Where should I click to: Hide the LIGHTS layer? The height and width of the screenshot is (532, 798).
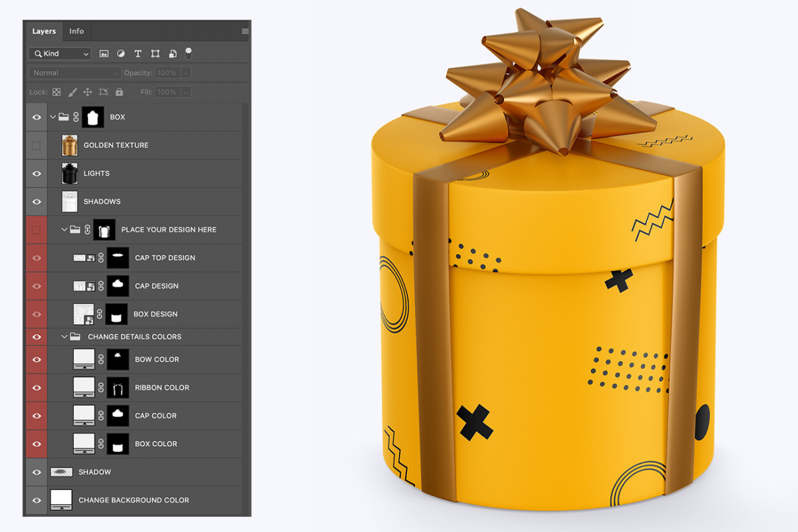[37, 174]
